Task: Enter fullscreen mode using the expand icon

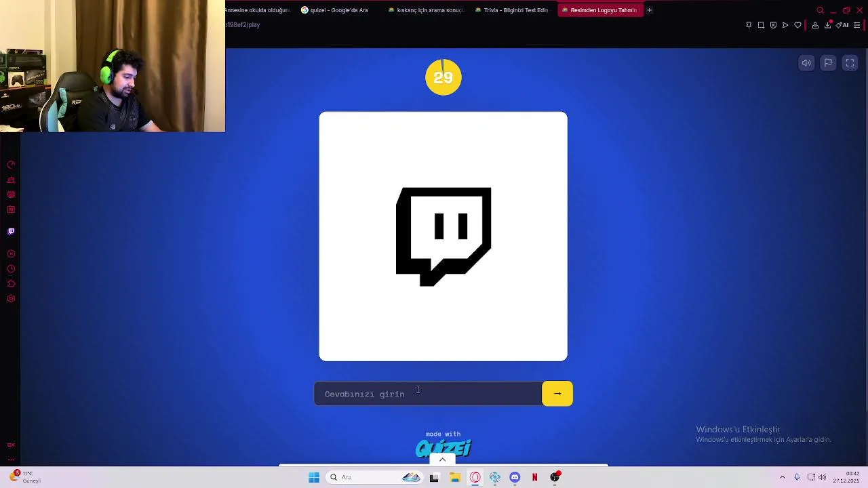Action: tap(850, 63)
